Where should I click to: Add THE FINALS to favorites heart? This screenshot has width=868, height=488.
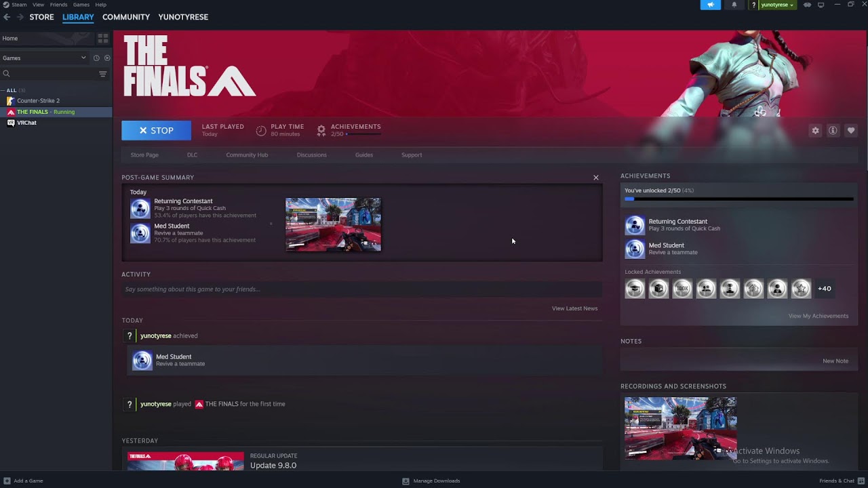pos(851,131)
